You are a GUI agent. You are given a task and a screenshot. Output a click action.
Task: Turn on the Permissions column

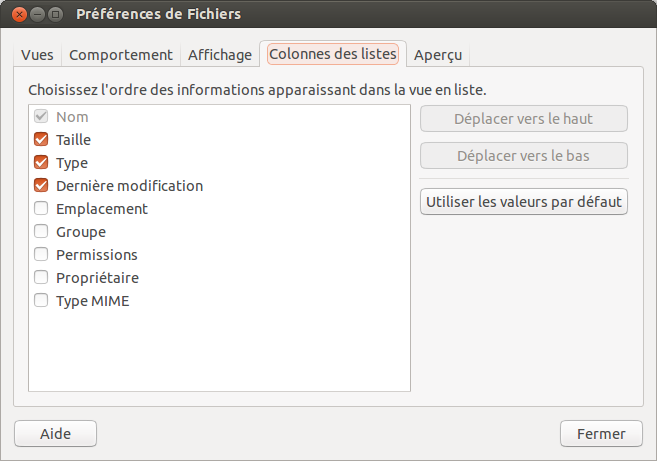[x=41, y=255]
